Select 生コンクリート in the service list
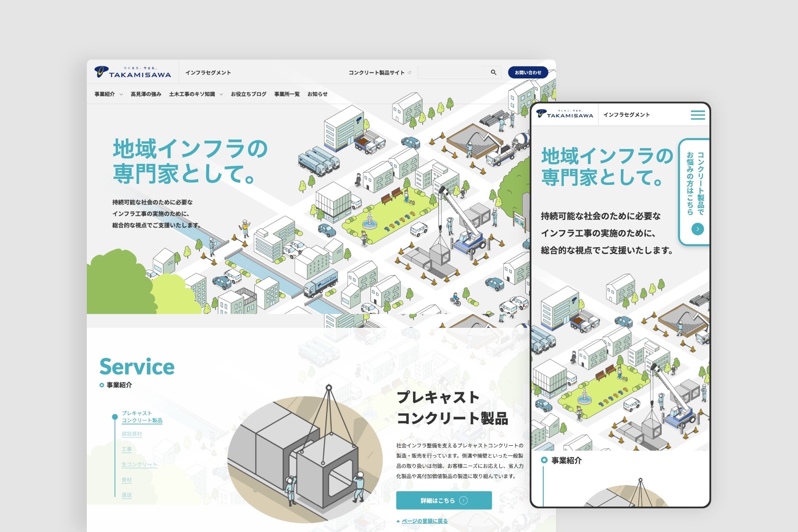The image size is (798, 532). click(x=139, y=464)
